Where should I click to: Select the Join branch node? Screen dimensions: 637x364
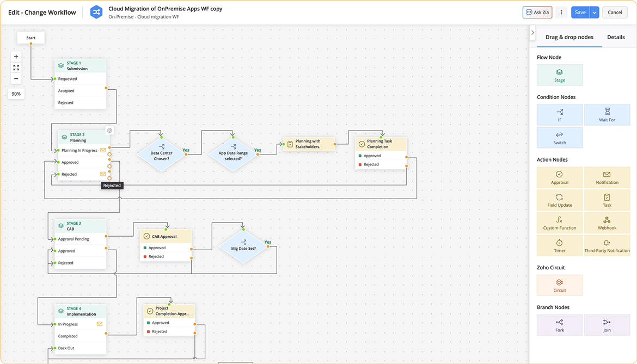pos(607,324)
